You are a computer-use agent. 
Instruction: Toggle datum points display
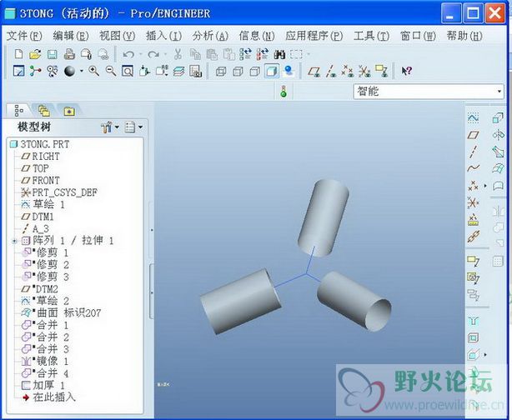click(x=347, y=71)
